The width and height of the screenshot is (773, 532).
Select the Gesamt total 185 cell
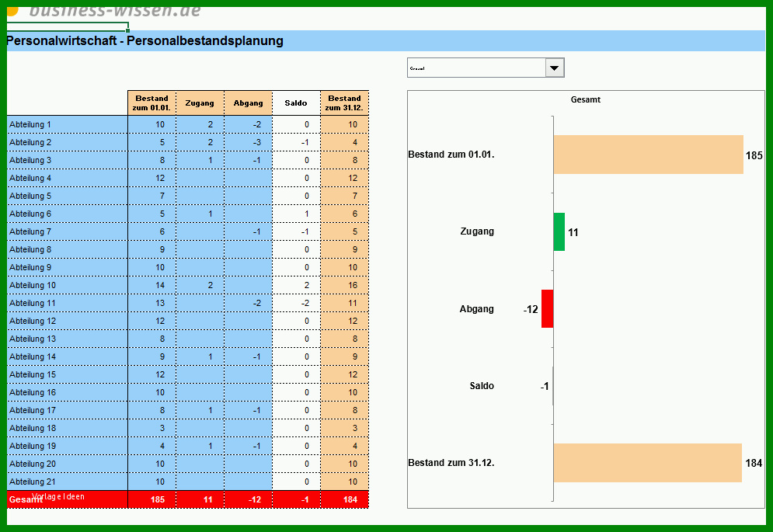pos(151,499)
